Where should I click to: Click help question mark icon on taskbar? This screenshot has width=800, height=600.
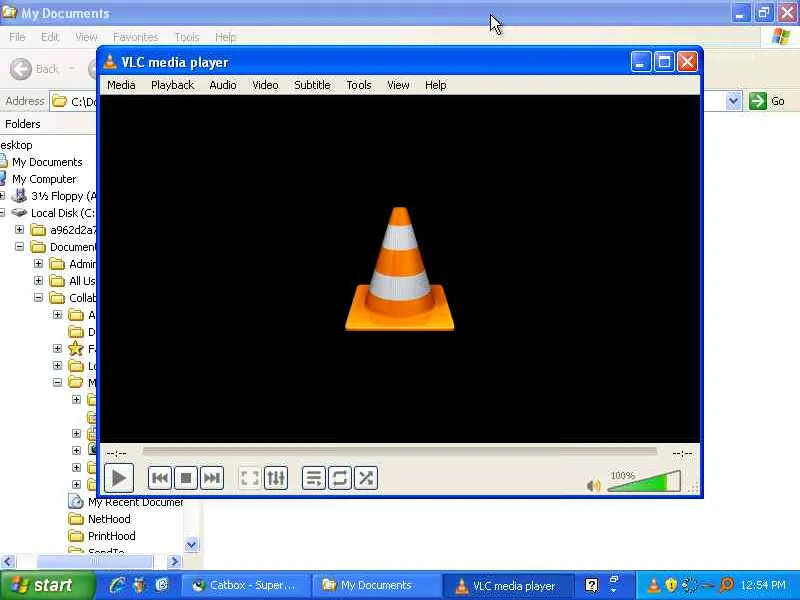click(x=591, y=585)
